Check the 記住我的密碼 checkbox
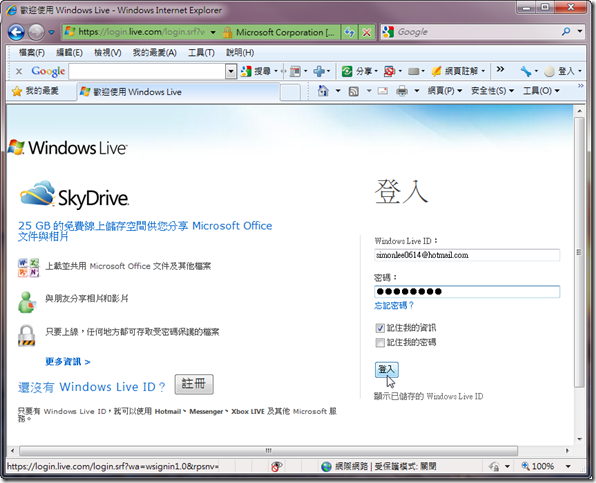The width and height of the screenshot is (596, 483). point(380,343)
